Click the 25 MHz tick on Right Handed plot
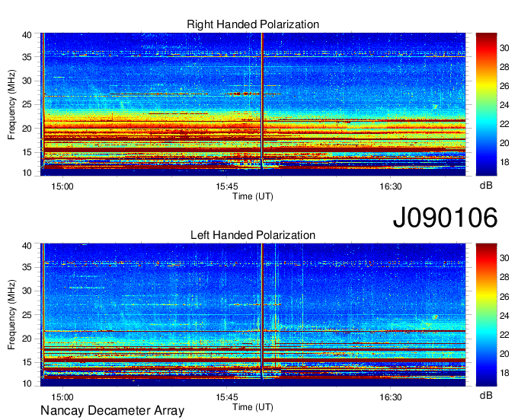The image size is (518, 420). 27,104
